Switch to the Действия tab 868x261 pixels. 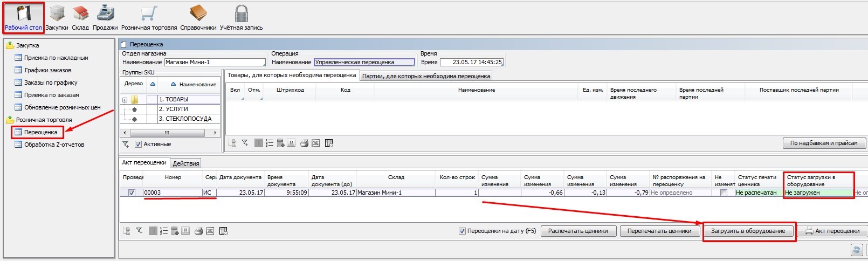coord(186,163)
